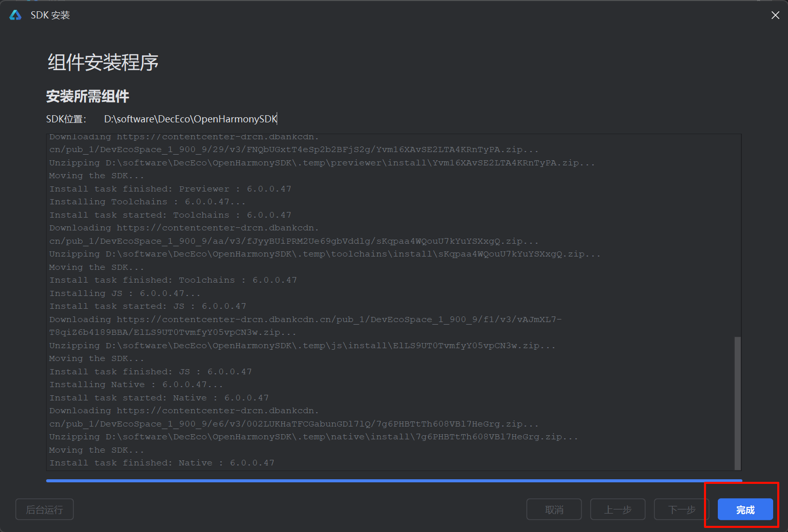Click the 组件安装程序 heading
The image size is (788, 532).
click(x=103, y=62)
